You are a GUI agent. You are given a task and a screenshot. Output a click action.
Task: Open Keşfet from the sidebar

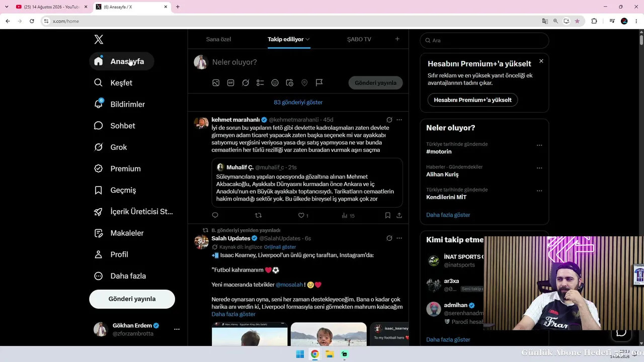pos(114,83)
